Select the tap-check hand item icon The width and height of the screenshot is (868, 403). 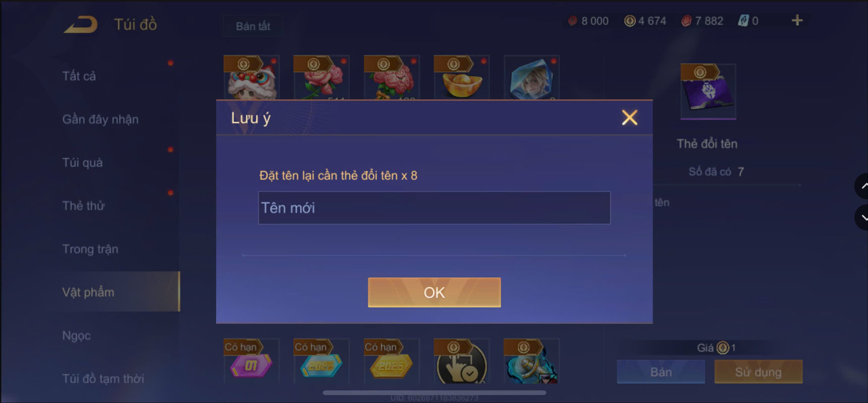[462, 361]
